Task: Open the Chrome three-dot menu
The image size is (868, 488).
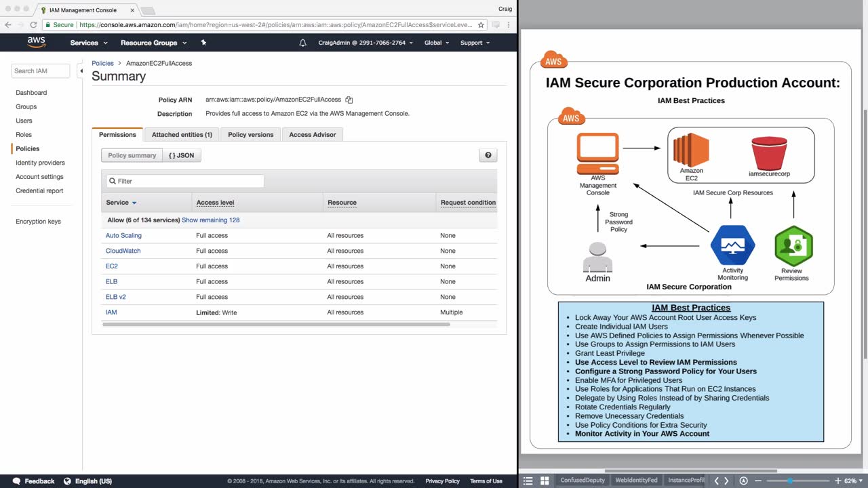Action: 509,24
